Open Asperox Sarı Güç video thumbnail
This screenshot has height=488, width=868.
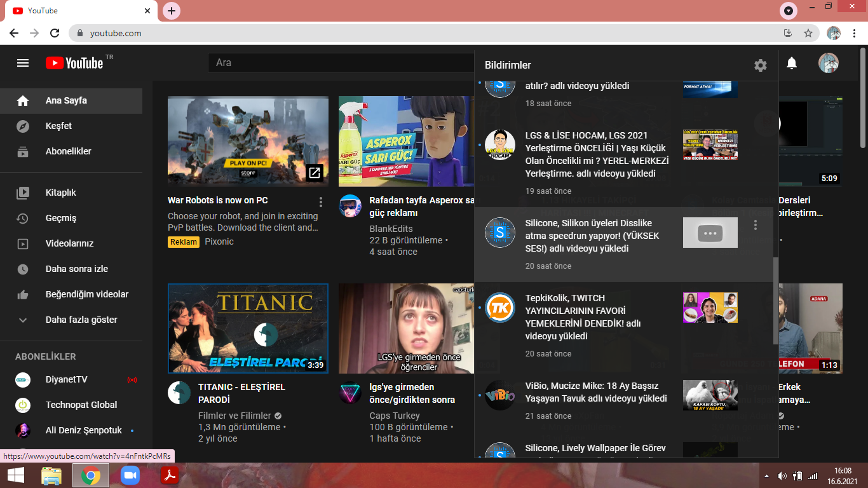(406, 140)
